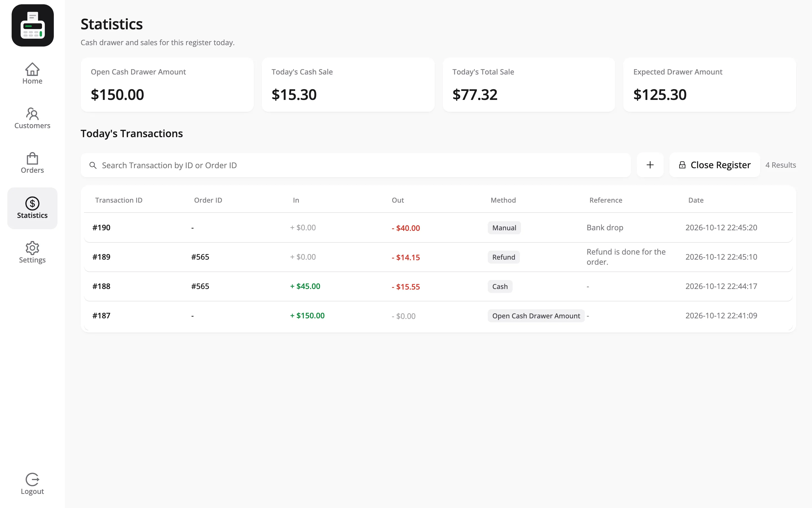Click the Bank drop reference
The height and width of the screenshot is (508, 812).
point(605,227)
